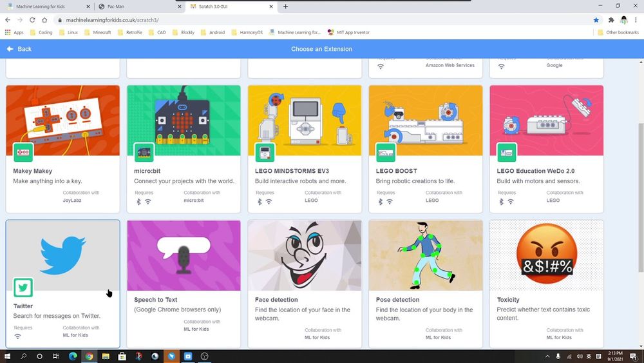Click the Wi-Fi icon under LEGO BOOST Requires
Image resolution: width=644 pixels, height=363 pixels.
tap(390, 202)
